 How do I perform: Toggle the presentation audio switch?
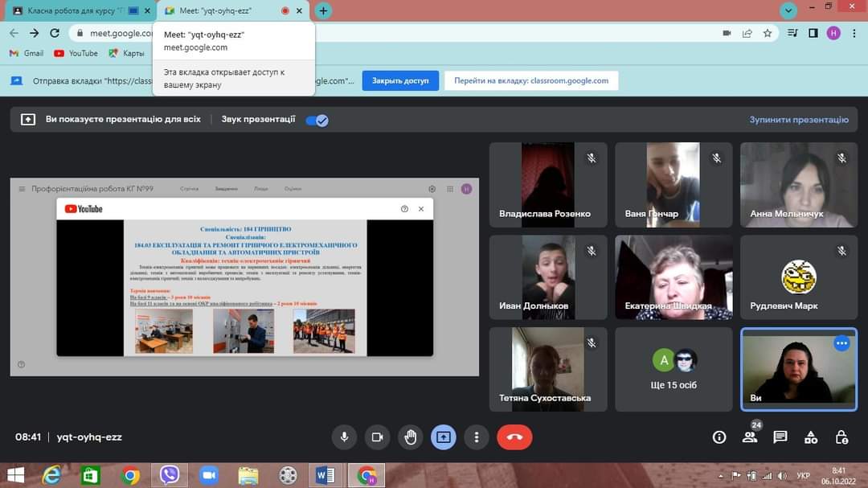(x=317, y=120)
